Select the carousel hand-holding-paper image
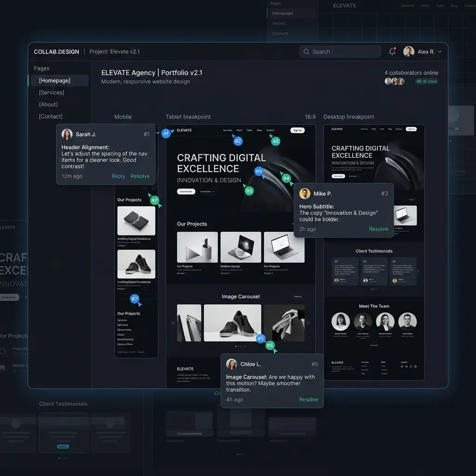 click(x=284, y=323)
